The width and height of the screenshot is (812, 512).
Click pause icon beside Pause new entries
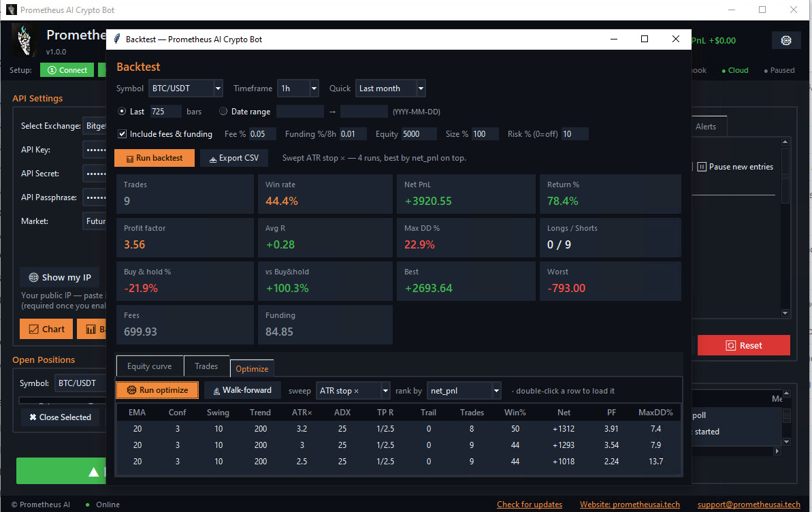click(x=702, y=167)
